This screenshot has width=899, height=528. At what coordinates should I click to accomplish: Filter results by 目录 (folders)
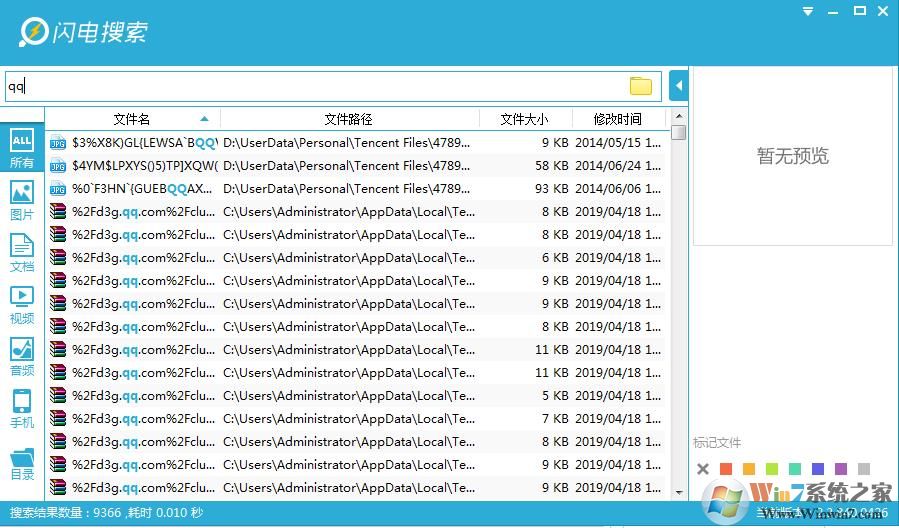[22, 464]
